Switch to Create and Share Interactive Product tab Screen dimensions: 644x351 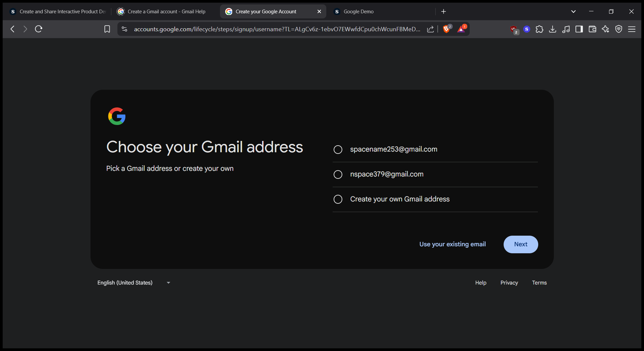(x=58, y=11)
